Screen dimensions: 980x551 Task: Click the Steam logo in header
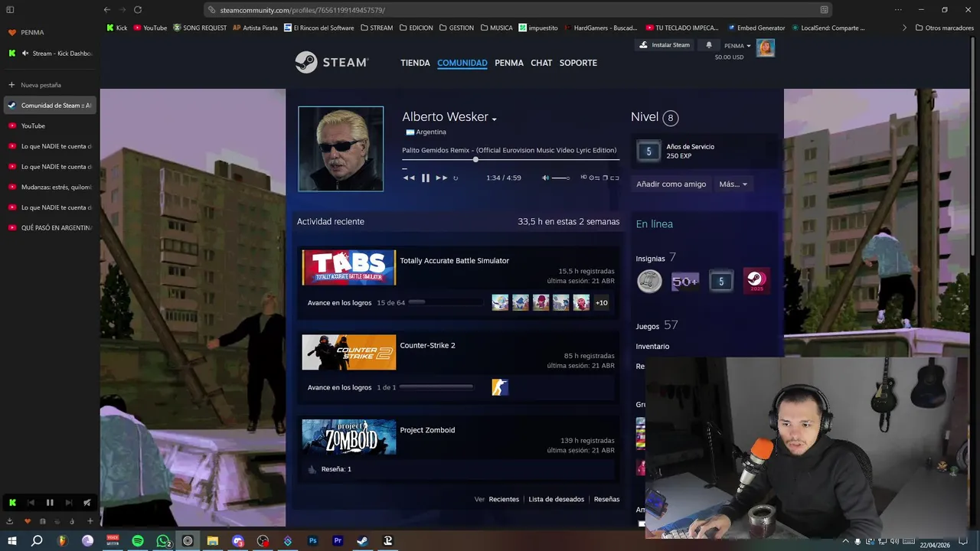pyautogui.click(x=332, y=62)
